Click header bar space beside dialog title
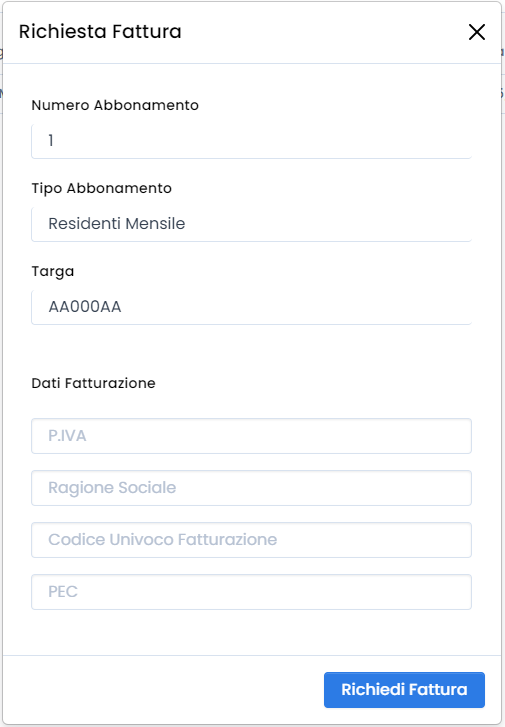This screenshot has height=727, width=505. point(325,32)
